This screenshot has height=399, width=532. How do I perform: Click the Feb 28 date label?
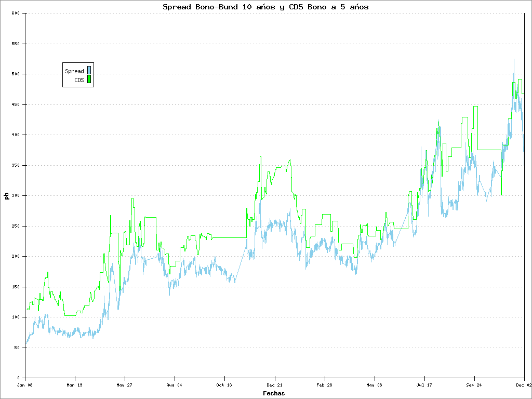coord(324,385)
